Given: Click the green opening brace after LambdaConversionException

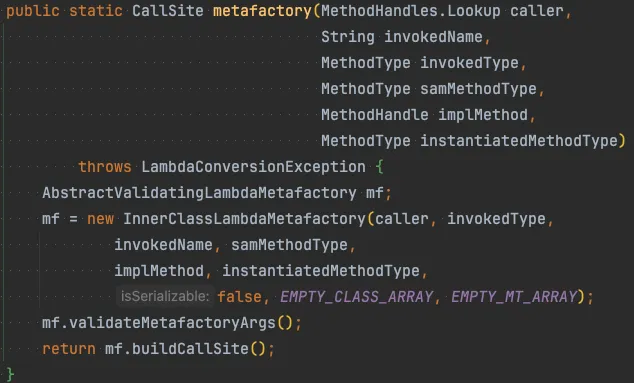Looking at the screenshot, I should (379, 167).
